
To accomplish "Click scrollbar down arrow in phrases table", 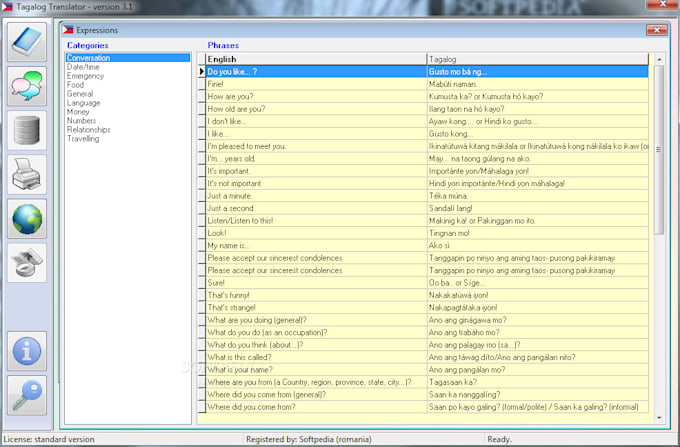I will tap(659, 418).
